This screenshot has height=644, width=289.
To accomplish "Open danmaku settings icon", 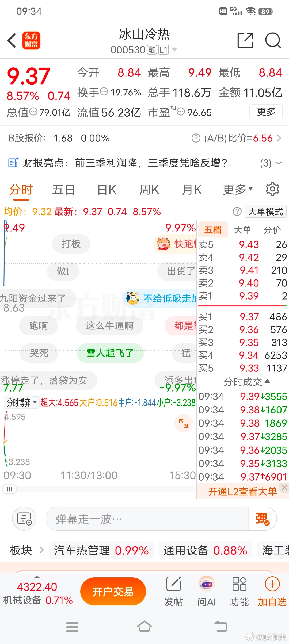I will pos(24,519).
